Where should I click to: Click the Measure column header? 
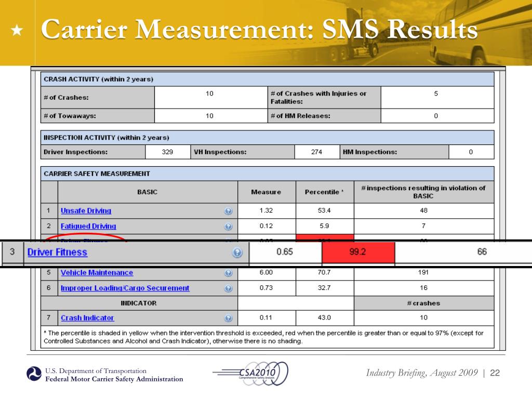coord(267,192)
